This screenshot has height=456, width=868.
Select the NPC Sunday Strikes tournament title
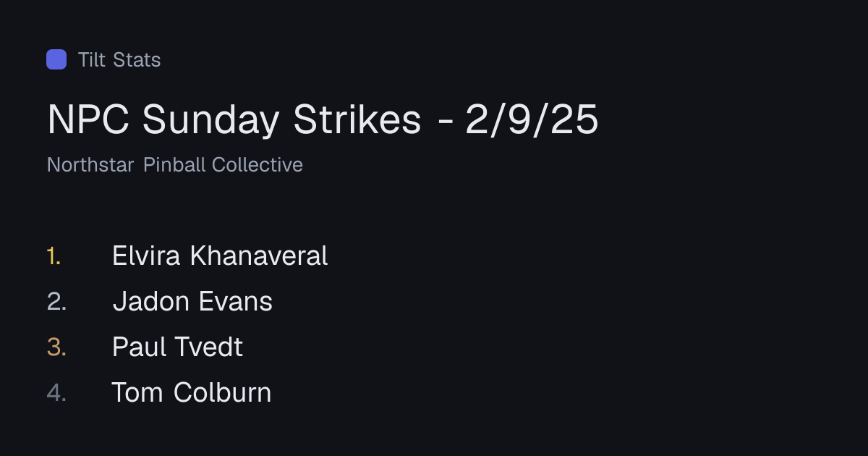pos(323,119)
